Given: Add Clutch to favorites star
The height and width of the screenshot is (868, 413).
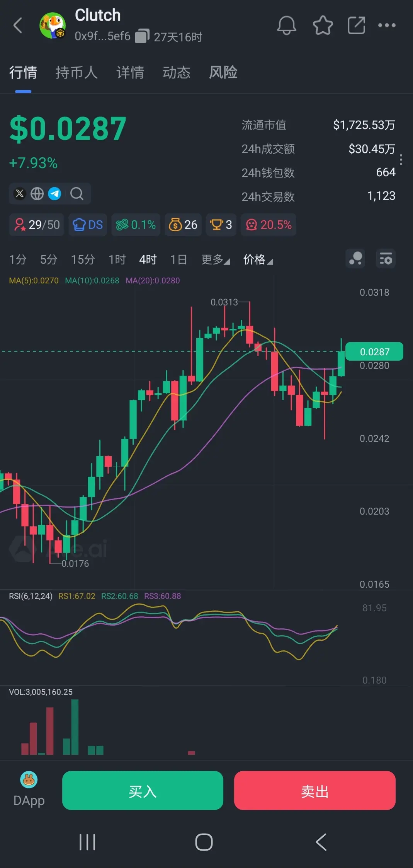Looking at the screenshot, I should (x=323, y=26).
